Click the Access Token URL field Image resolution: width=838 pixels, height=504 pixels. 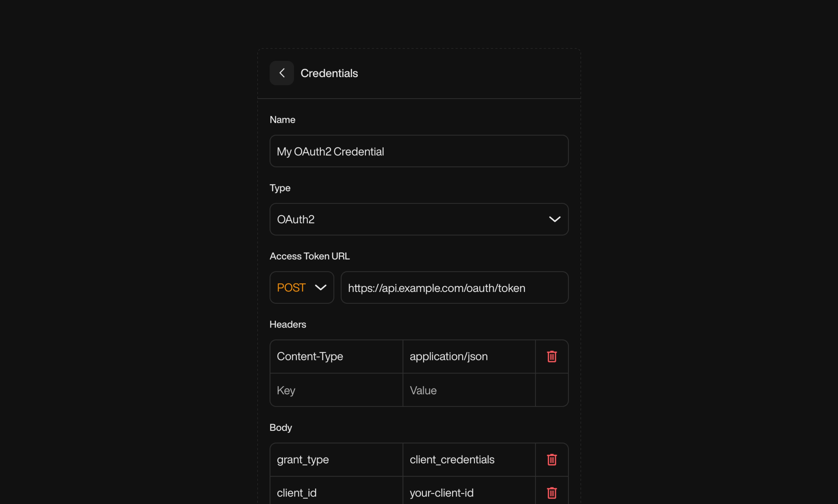point(454,287)
